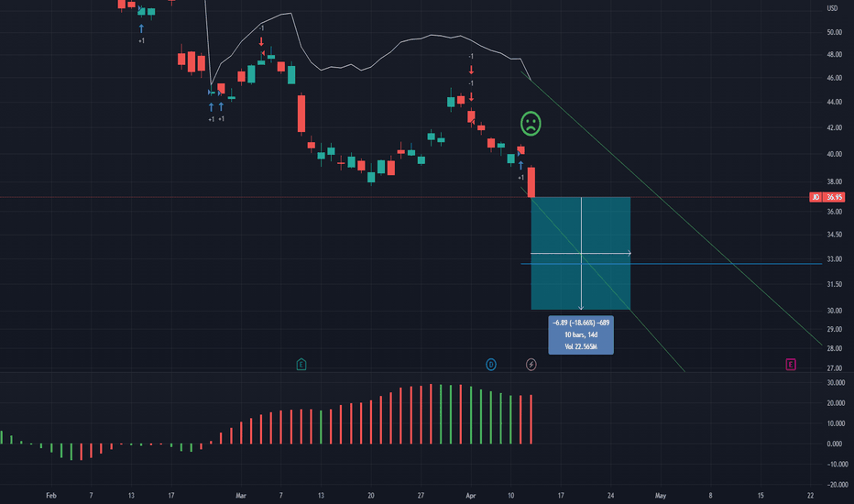Image resolution: width=854 pixels, height=504 pixels.
Task: Click the 10 date label on time axis
Action: click(x=510, y=496)
